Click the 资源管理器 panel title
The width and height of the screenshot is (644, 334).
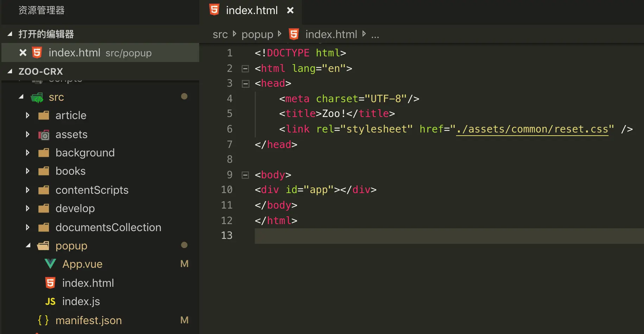(42, 10)
